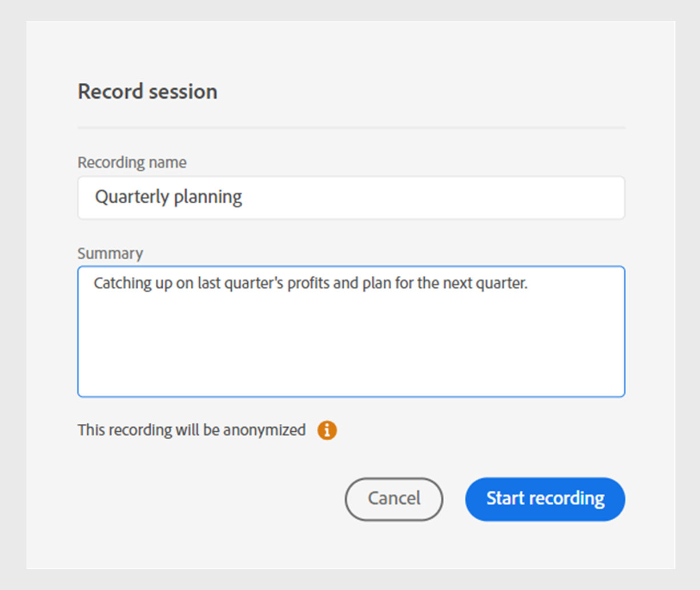Click the orange info icon beside anonymized notice
700x590 pixels.
pyautogui.click(x=327, y=430)
